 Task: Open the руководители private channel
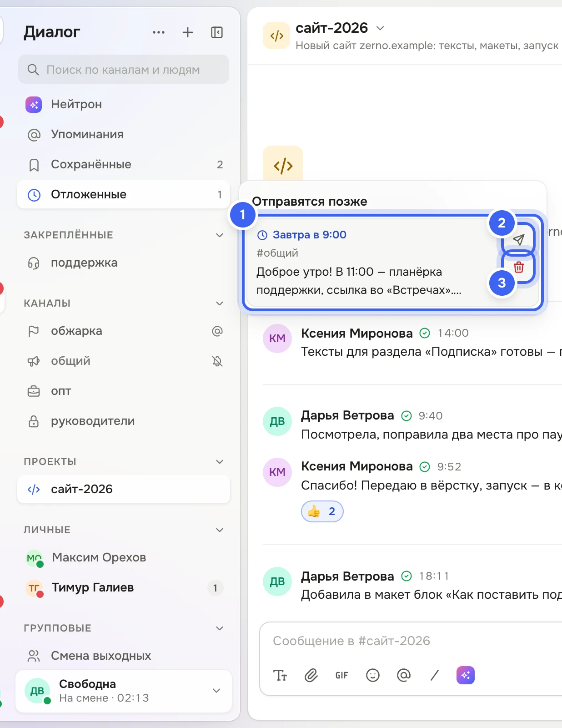[x=124, y=421]
